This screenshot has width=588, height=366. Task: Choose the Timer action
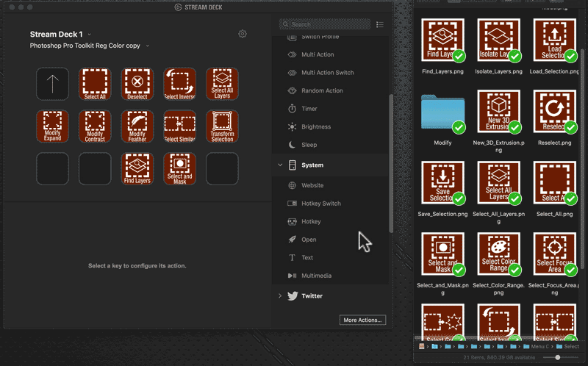tap(330, 108)
